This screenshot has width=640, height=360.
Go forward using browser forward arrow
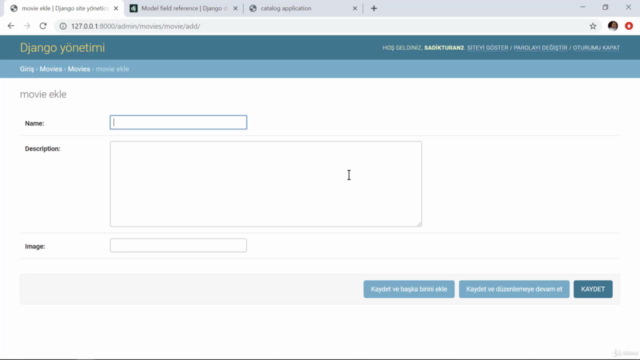[x=27, y=26]
